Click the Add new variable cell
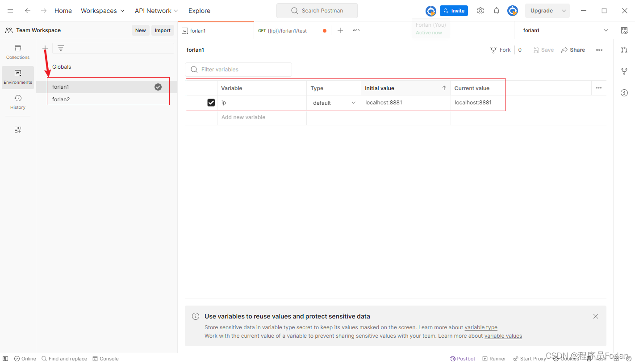 tap(262, 117)
